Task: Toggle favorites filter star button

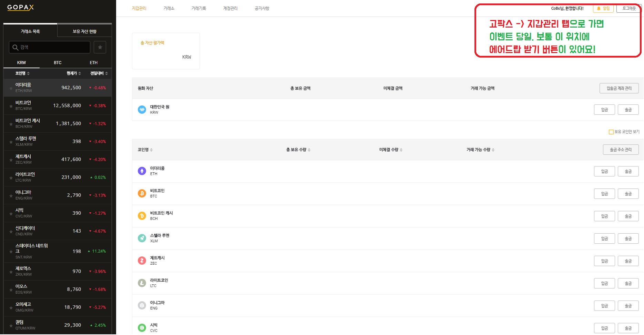Action: click(100, 47)
